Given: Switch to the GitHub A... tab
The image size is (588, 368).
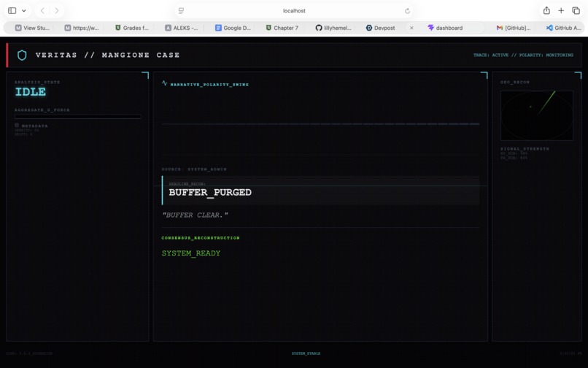Looking at the screenshot, I should coord(563,28).
